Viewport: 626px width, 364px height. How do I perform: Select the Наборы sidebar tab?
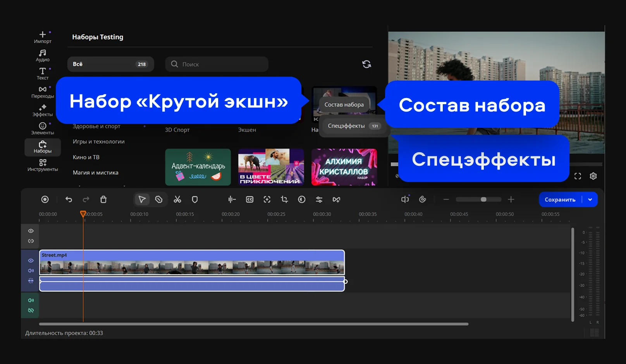[43, 147]
